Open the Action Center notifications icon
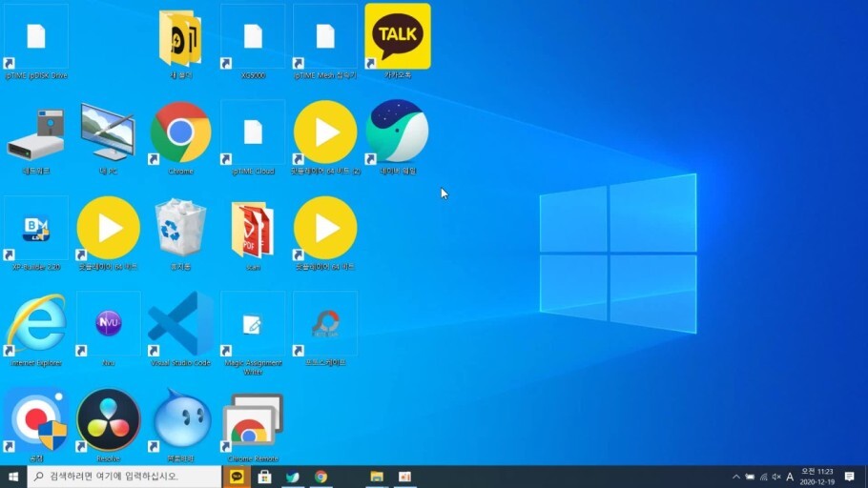 click(x=850, y=477)
